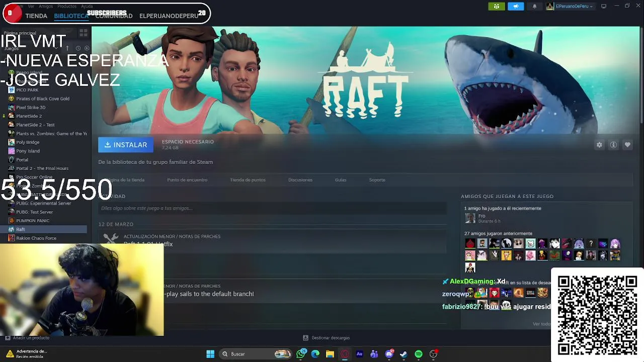Open the library collections grid view icon
The height and width of the screenshot is (362, 644).
click(x=84, y=33)
